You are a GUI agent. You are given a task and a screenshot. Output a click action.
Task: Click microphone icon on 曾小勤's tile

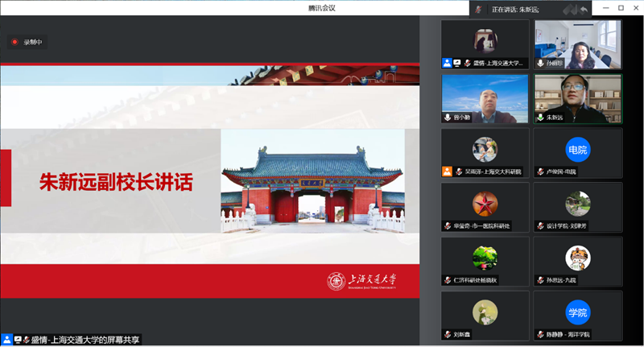pos(447,118)
